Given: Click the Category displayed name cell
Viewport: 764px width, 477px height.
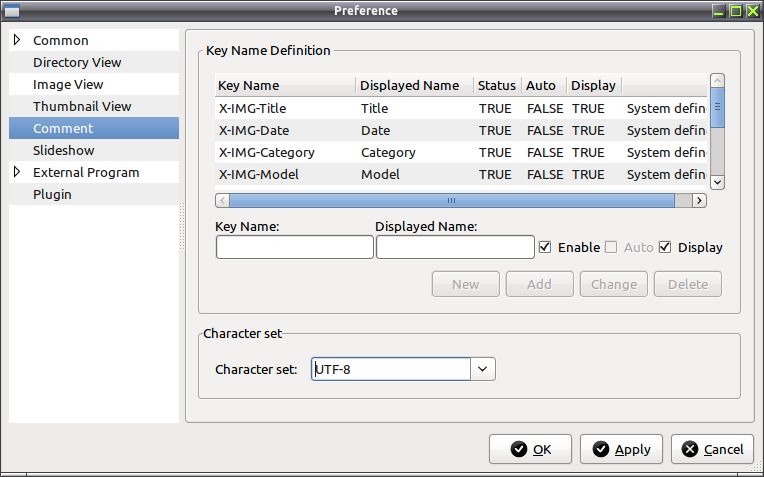Looking at the screenshot, I should (388, 153).
